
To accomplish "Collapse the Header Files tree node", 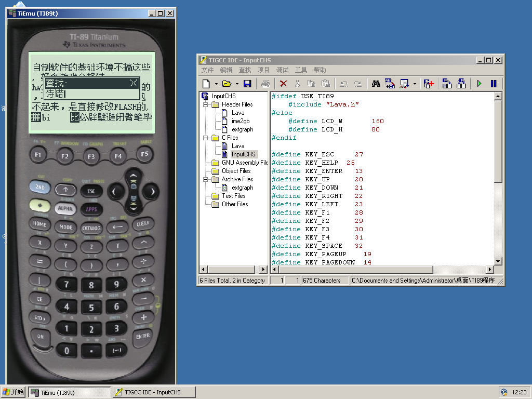I will click(x=205, y=104).
